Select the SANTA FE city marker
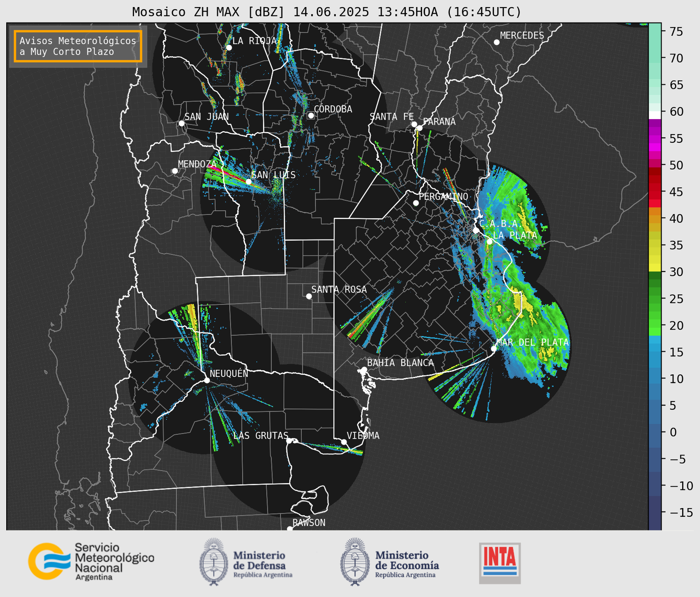Image resolution: width=700 pixels, height=597 pixels. (x=414, y=124)
